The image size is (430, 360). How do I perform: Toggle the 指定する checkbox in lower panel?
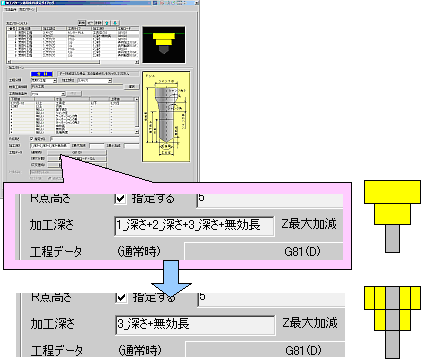click(x=121, y=297)
